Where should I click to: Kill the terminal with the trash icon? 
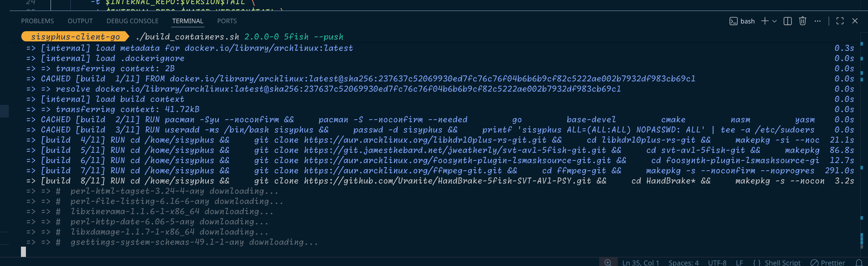pos(802,21)
